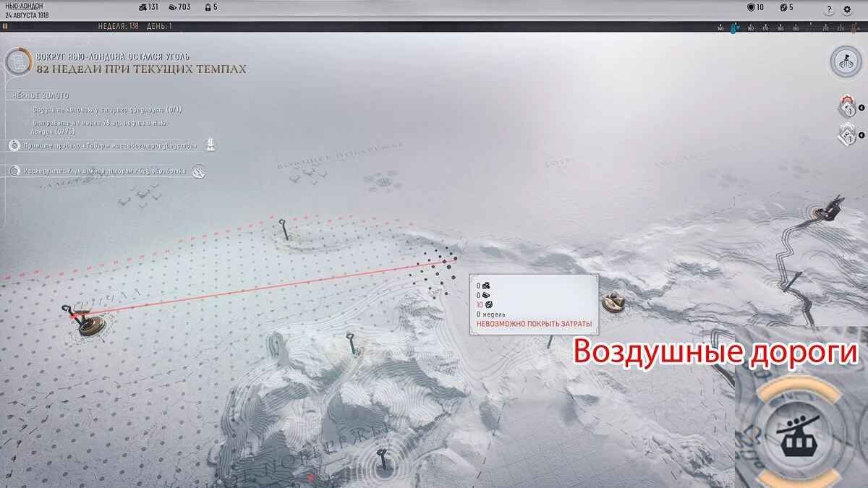Select the pulsing map pin at the bottom

pyautogui.click(x=383, y=461)
